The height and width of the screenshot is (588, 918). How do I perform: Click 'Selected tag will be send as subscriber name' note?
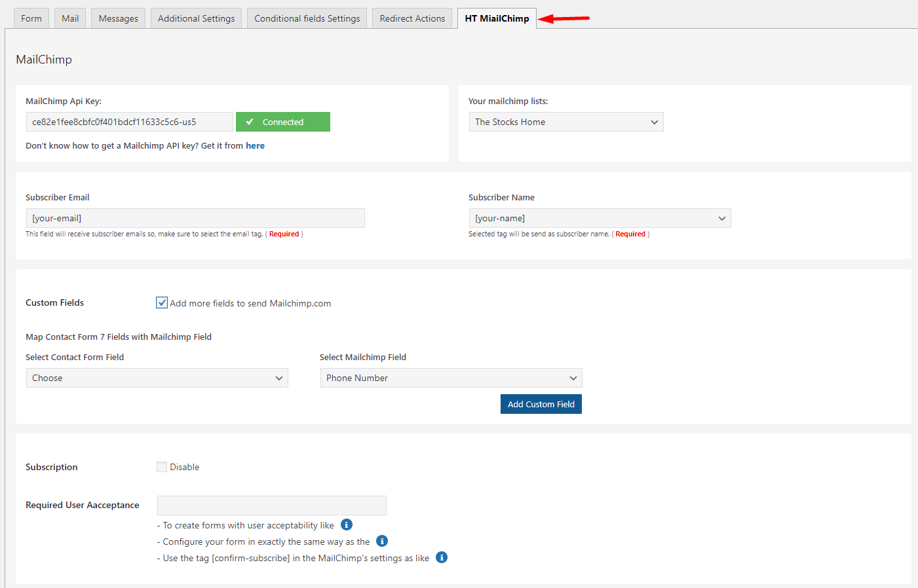(559, 234)
